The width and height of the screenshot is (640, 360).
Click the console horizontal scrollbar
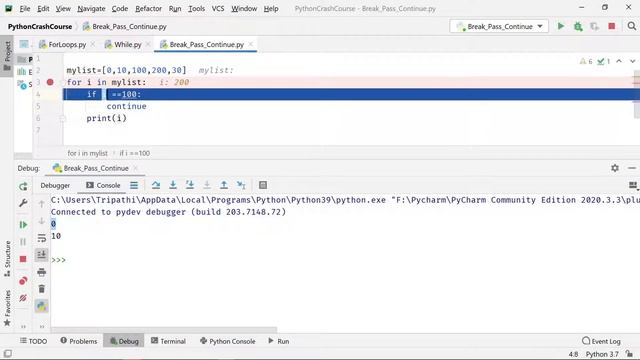pos(164,329)
